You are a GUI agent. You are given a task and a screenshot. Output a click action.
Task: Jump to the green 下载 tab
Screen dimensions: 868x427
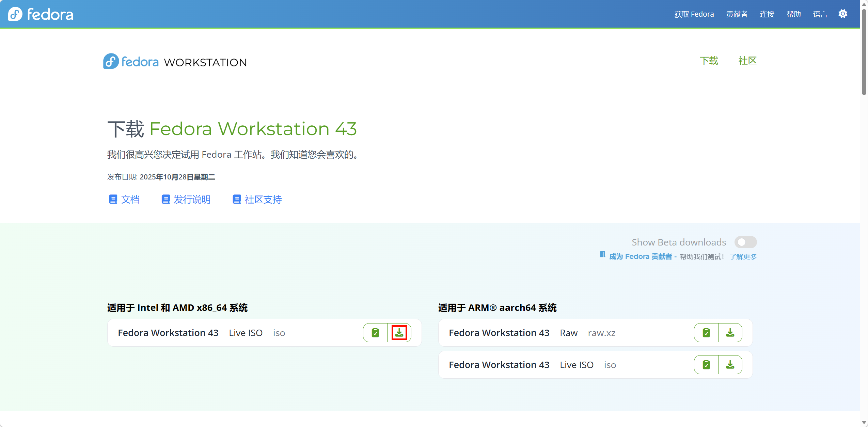tap(709, 61)
